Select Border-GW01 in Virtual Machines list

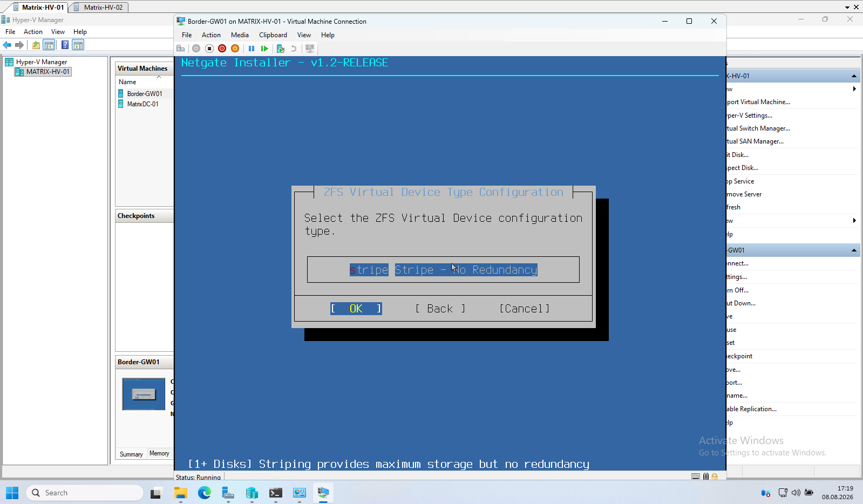tap(145, 94)
